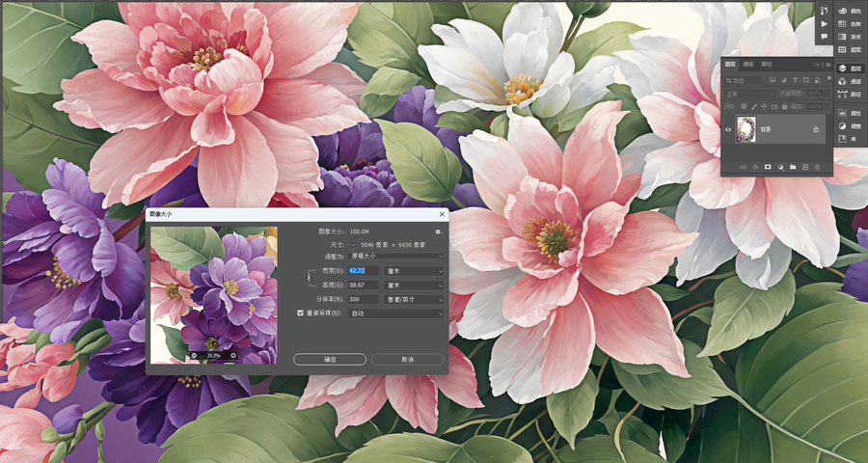Add a layer mask from Layers panel
This screenshot has height=463, width=868.
768,167
